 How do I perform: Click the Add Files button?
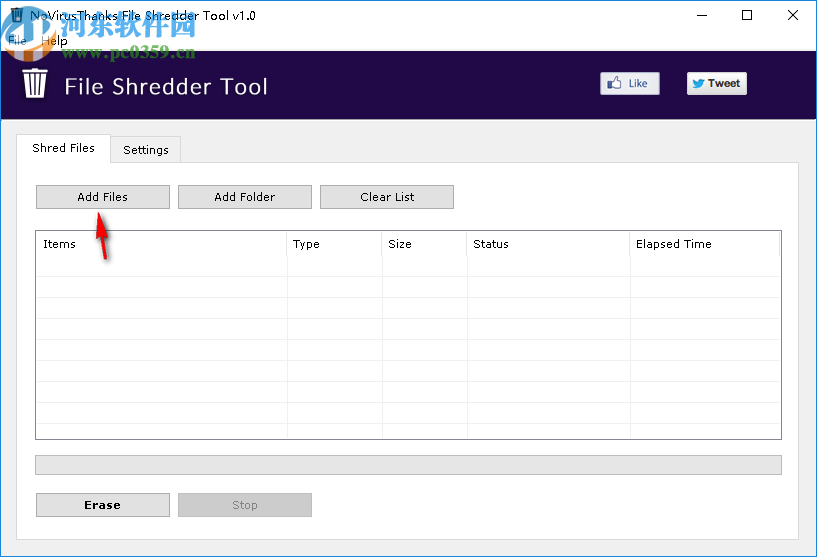(x=103, y=197)
